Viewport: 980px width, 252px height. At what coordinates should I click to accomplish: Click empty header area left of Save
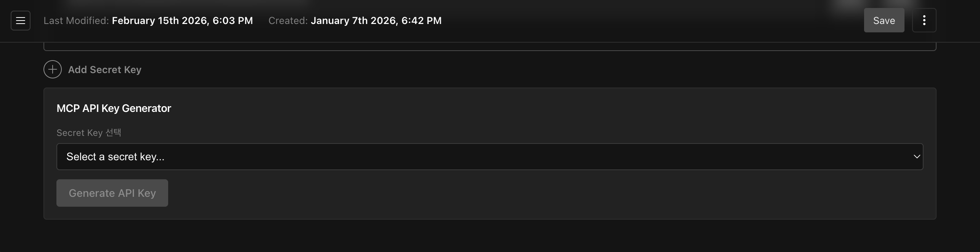tap(648, 21)
